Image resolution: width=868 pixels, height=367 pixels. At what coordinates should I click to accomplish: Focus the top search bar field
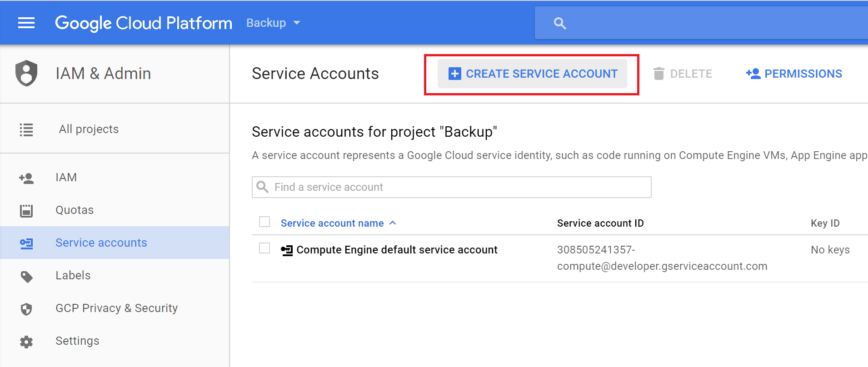tap(701, 23)
